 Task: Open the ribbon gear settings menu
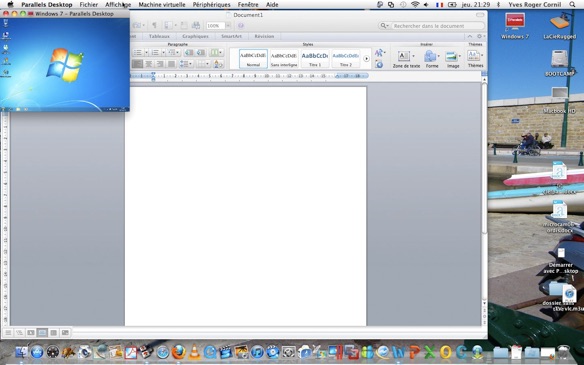click(x=480, y=36)
